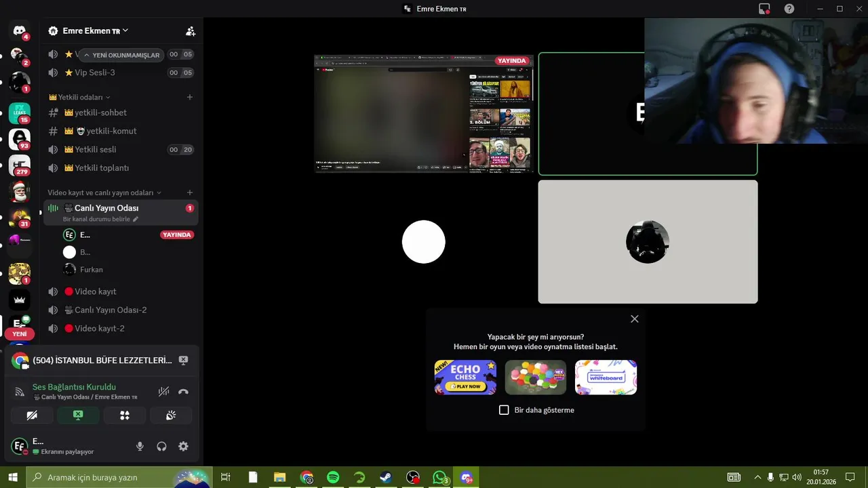
Task: Join Canlı Yayın Odası-2 voice channel
Action: pos(121,310)
